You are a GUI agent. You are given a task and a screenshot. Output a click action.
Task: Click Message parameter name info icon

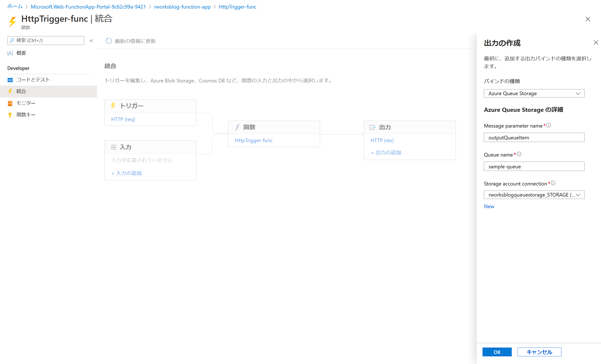(549, 125)
